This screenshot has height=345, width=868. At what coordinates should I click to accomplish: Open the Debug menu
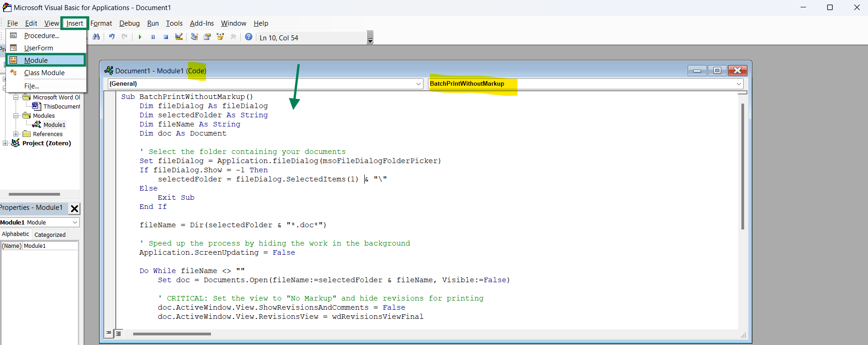129,23
